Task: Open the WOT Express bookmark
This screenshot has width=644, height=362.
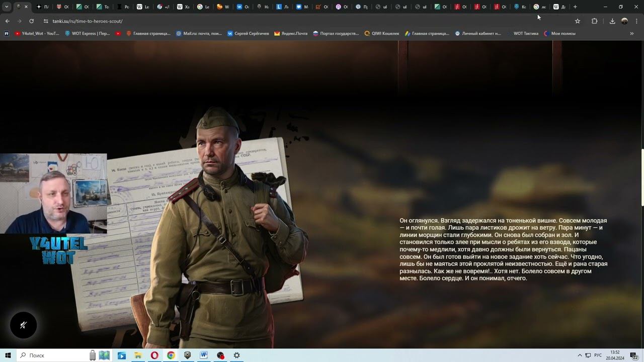Action: 88,34
